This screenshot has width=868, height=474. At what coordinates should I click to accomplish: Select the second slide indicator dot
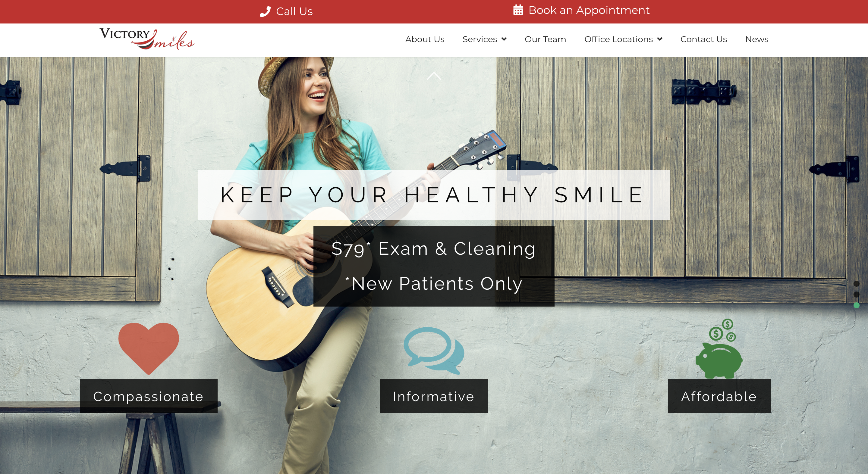tap(856, 295)
